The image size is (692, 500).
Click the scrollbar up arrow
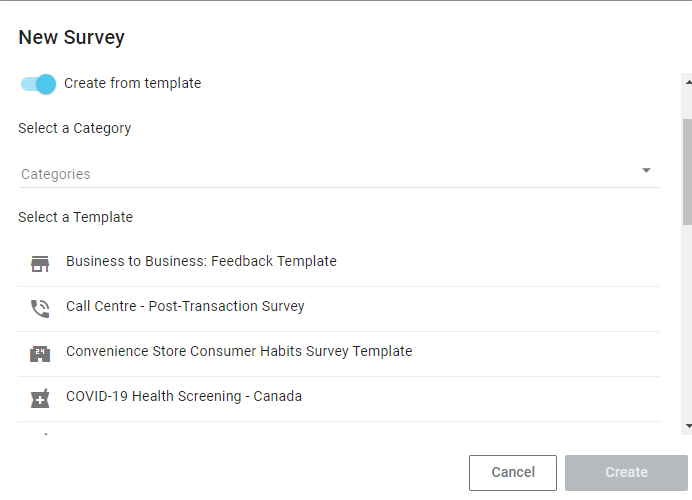tap(687, 80)
